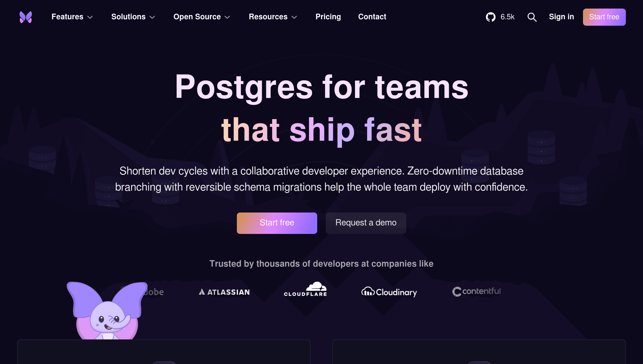Screen dimensions: 643x364
Task: Toggle the top navigation Start free button
Action: point(604,17)
